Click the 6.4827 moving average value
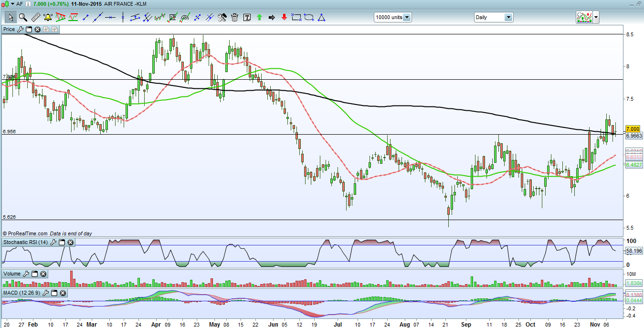Image resolution: width=644 pixels, height=328 pixels. [x=633, y=164]
